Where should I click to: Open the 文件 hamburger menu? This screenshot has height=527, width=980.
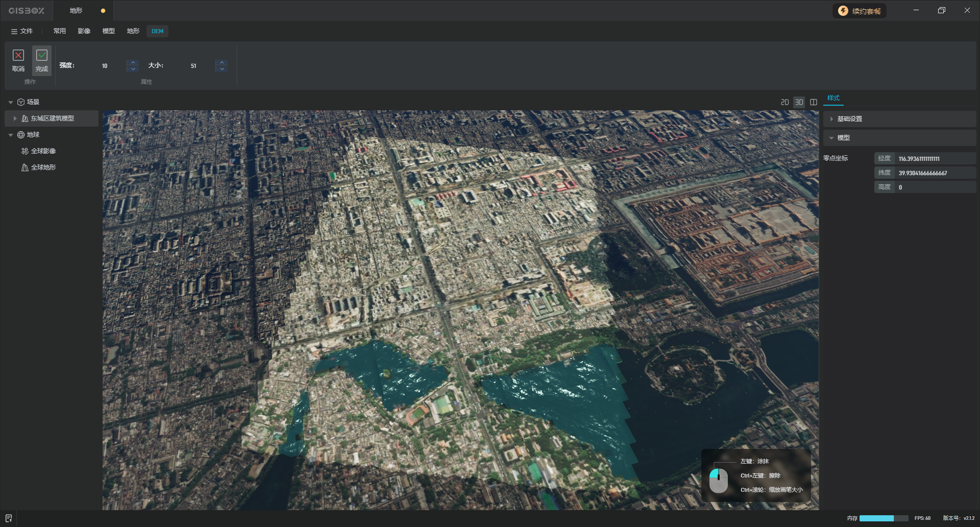click(22, 31)
